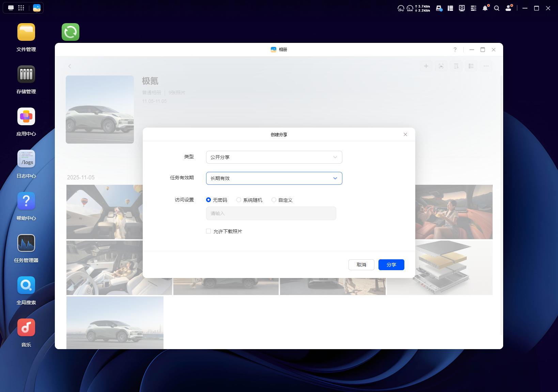The image size is (558, 392).
Task: Open the 文件管理 desktop icon
Action: (26, 32)
